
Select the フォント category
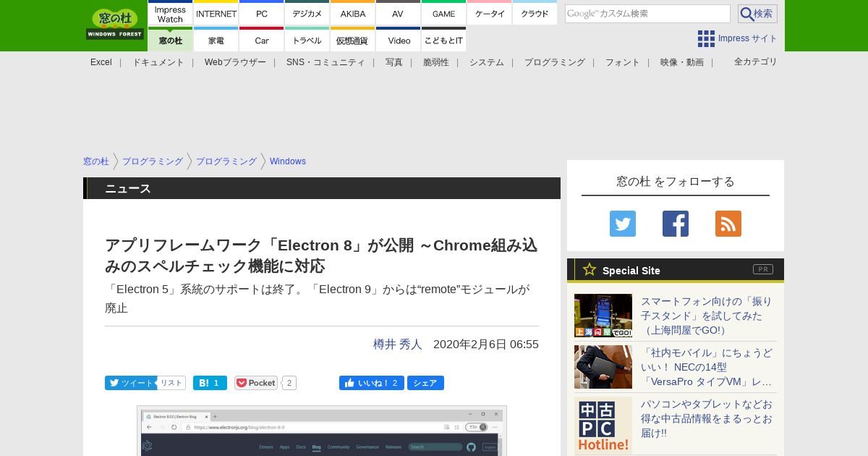click(x=623, y=62)
